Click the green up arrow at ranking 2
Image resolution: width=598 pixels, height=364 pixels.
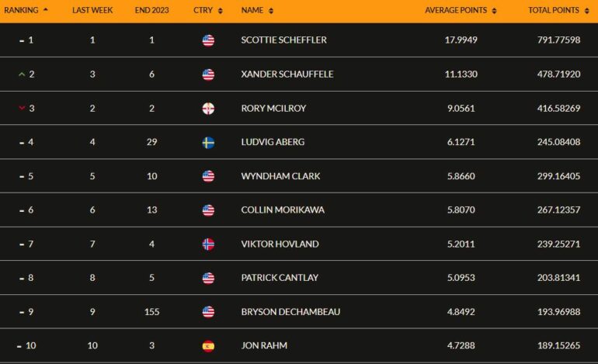(22, 75)
